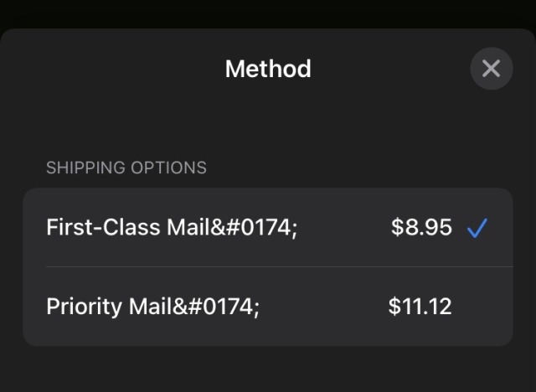Viewport: 536px width, 392px height.
Task: Tap the empty checkmark spot beside $11.12
Action: pos(477,307)
